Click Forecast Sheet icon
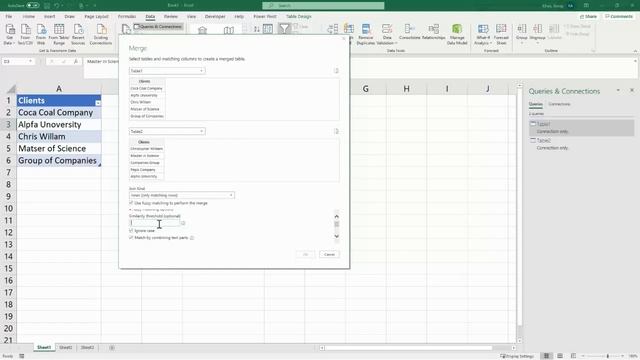 click(501, 34)
